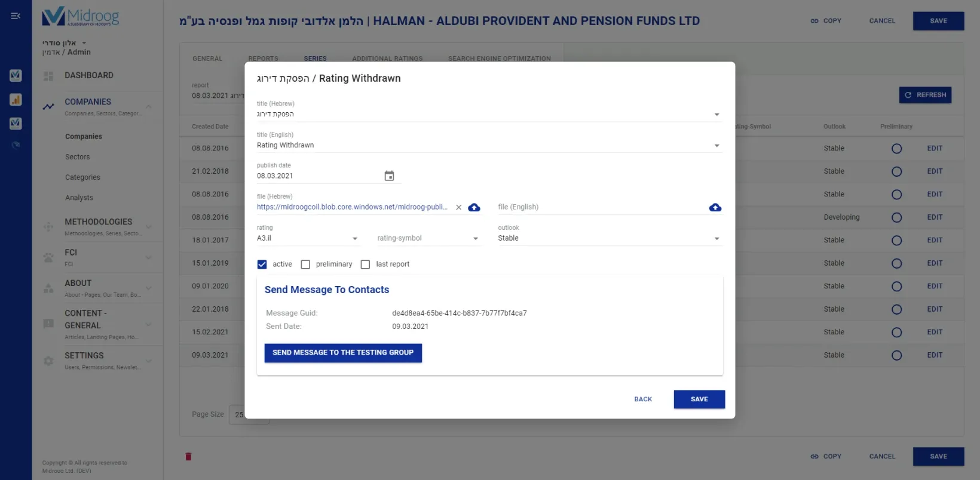Click the third Midroog icon in left rail
980x480 pixels.
tap(16, 123)
